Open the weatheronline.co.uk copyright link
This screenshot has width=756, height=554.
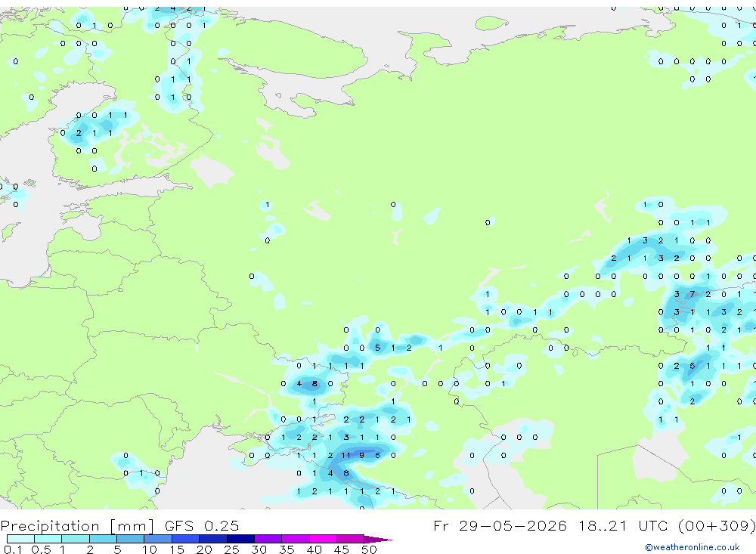pyautogui.click(x=692, y=547)
